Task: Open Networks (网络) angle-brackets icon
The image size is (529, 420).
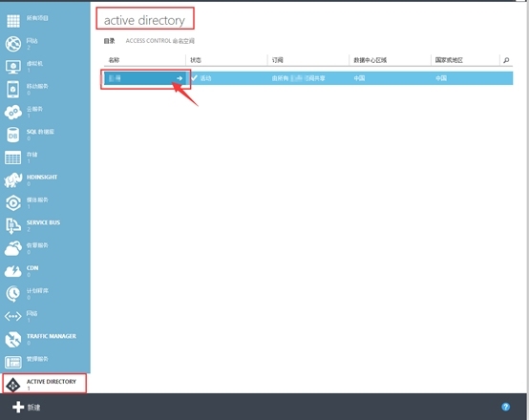Action: (13, 317)
